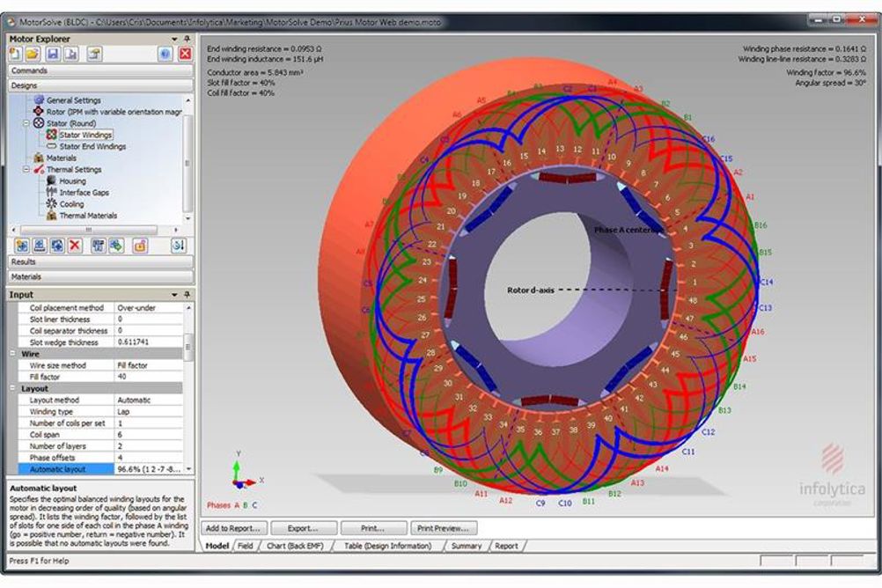
Task: Select the Number of coils per set row
Action: point(100,423)
